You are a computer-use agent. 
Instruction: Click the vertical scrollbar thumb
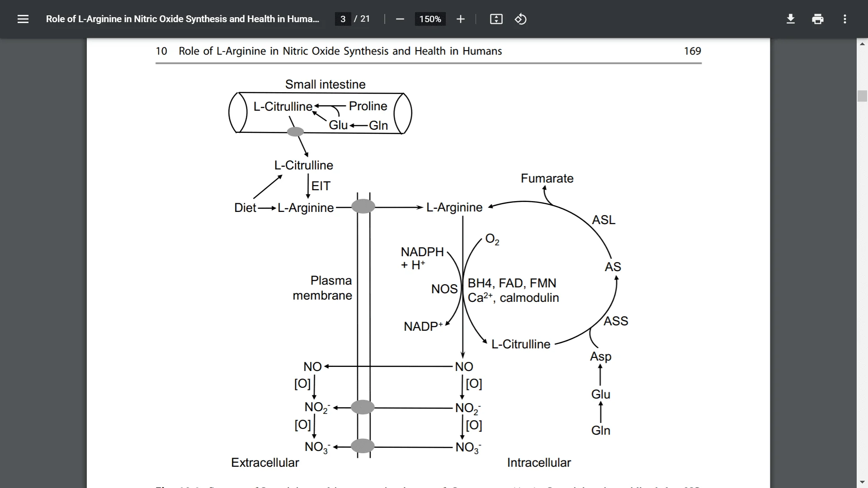[862, 96]
